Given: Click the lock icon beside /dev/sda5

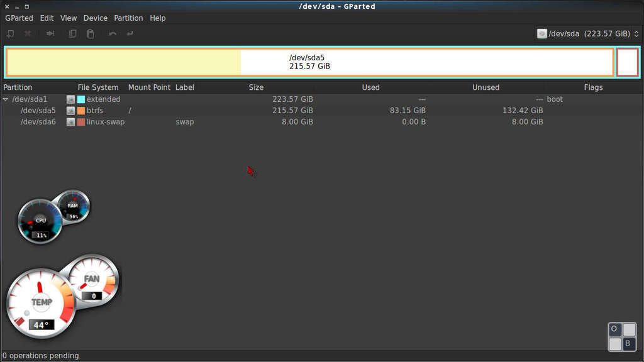Looking at the screenshot, I should click(70, 111).
